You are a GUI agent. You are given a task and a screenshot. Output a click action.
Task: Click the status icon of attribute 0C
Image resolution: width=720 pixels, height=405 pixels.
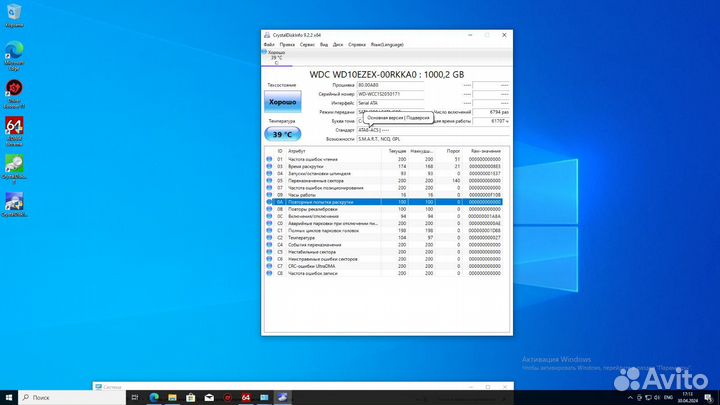(x=269, y=216)
